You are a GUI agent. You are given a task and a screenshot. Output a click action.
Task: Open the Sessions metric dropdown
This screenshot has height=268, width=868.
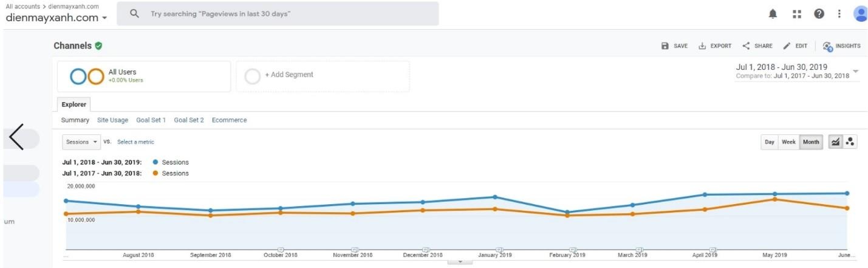(x=81, y=142)
